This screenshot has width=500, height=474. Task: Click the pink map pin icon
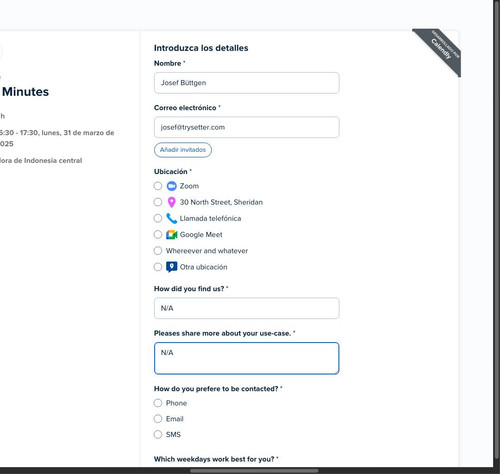click(171, 202)
